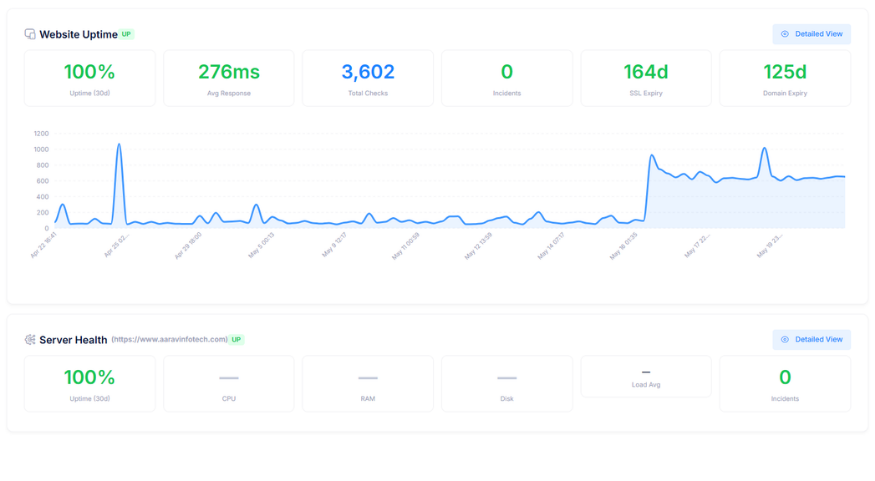
Task: Click the May 12 13:59 axis label
Action: click(x=478, y=246)
